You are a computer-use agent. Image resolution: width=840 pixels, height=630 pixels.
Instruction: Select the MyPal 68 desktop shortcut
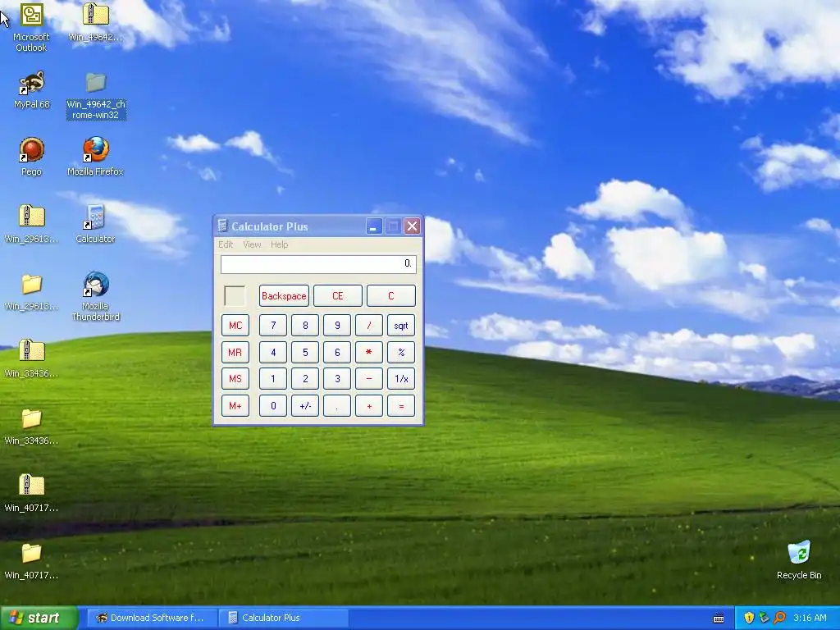[31, 90]
